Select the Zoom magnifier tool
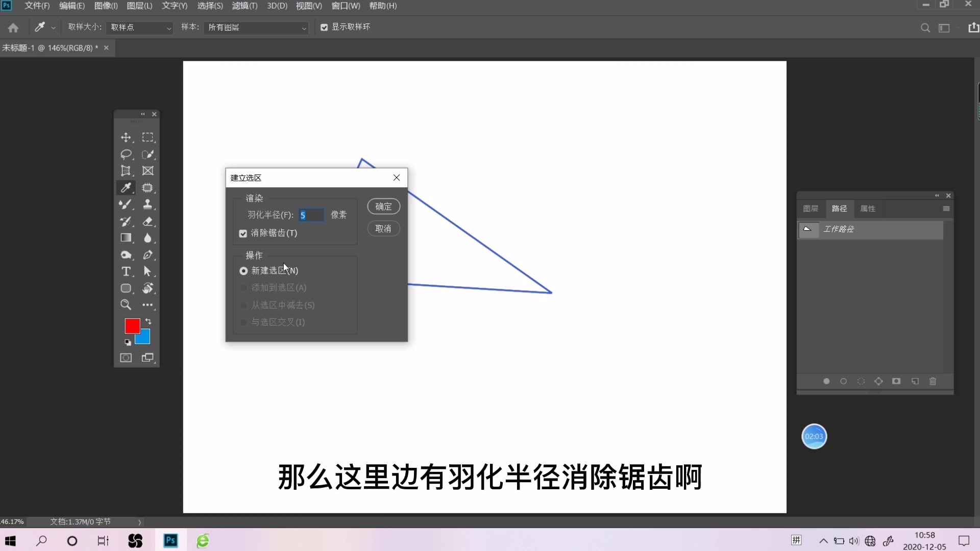Viewport: 980px width, 551px height. tap(126, 305)
